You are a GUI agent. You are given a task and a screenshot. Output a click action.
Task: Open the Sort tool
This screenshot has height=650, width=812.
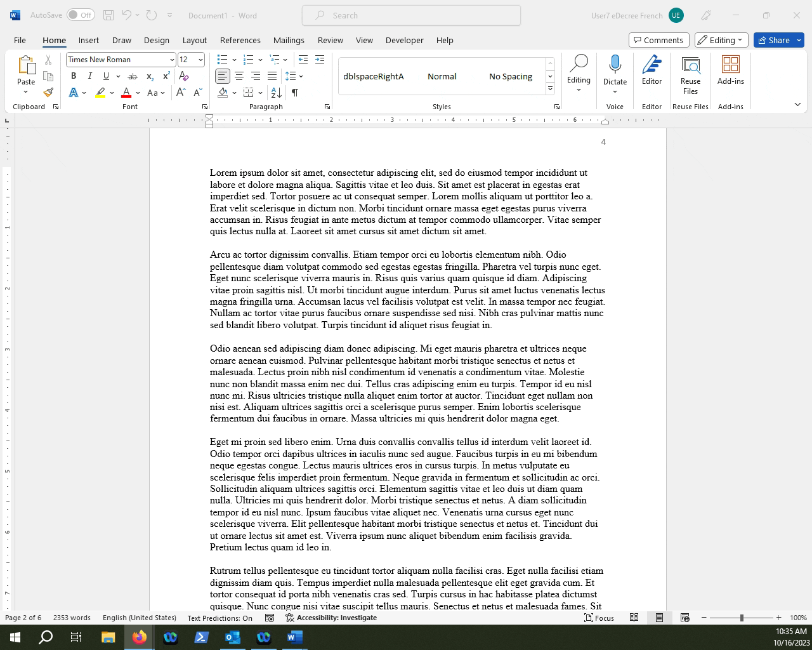pyautogui.click(x=276, y=93)
